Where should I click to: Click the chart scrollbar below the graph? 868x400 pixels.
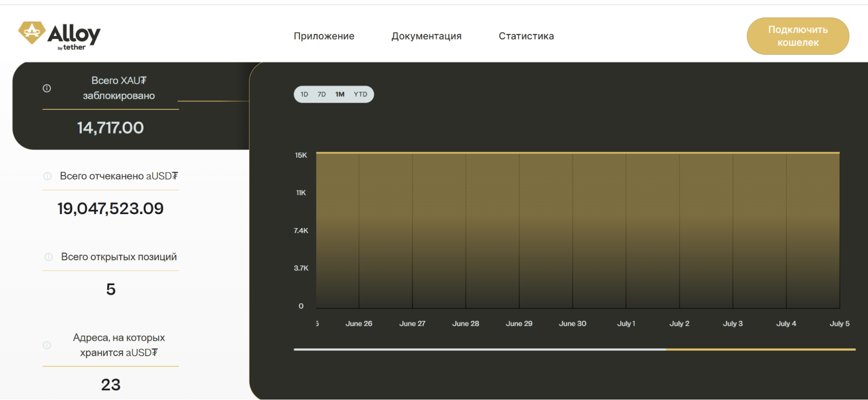[x=564, y=349]
